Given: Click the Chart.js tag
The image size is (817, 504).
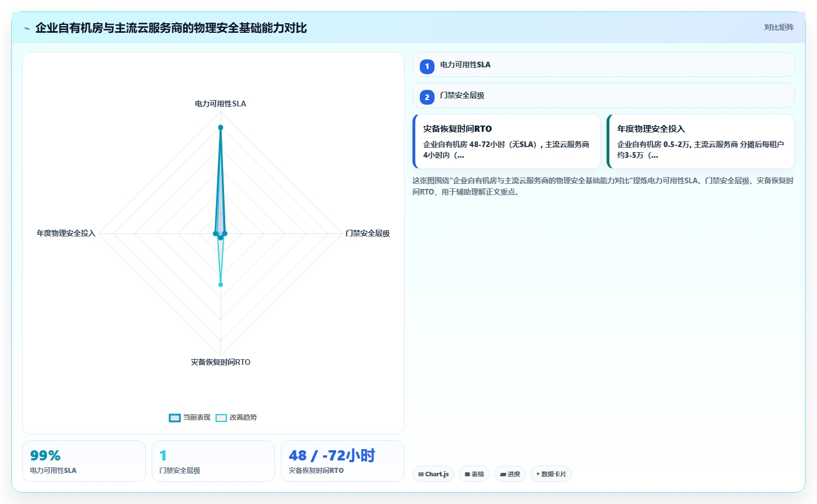Looking at the screenshot, I should coord(433,474).
